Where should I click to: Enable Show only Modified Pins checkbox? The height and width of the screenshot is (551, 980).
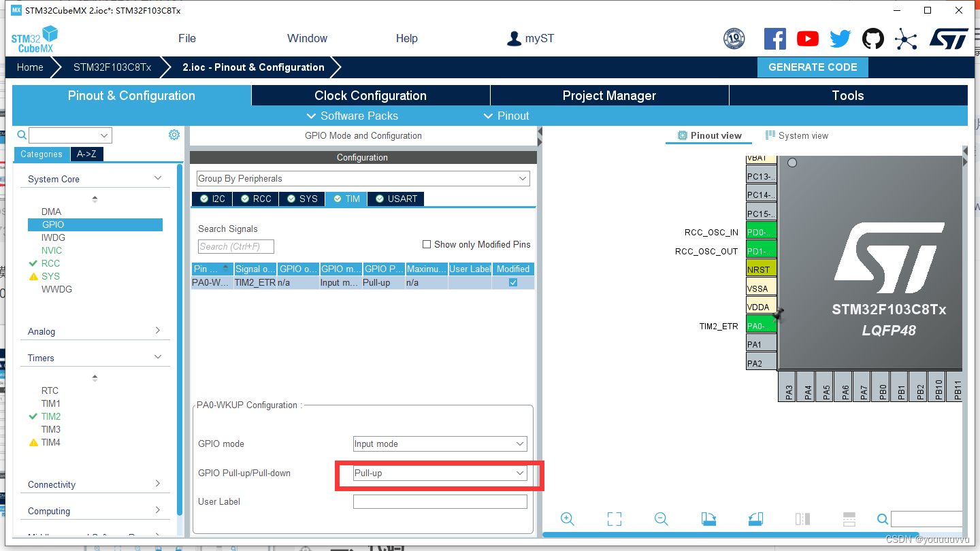pos(427,244)
